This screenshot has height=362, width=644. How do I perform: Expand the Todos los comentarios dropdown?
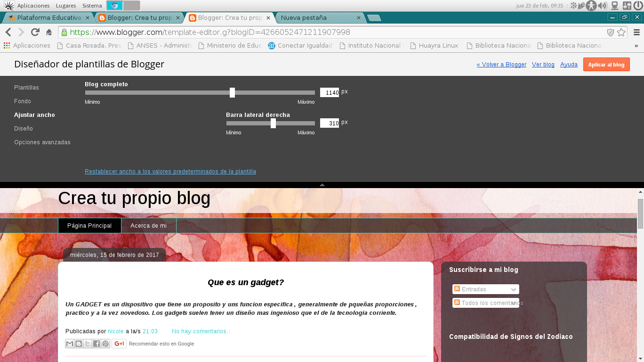486,303
